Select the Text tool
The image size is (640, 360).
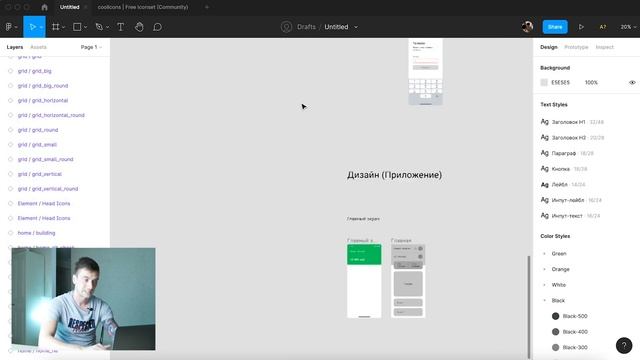pos(120,27)
